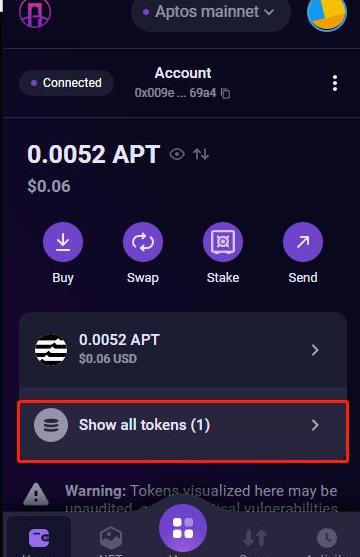Open Swap via the circular arrows icon
Screen dimensions: 360x557
click(143, 242)
